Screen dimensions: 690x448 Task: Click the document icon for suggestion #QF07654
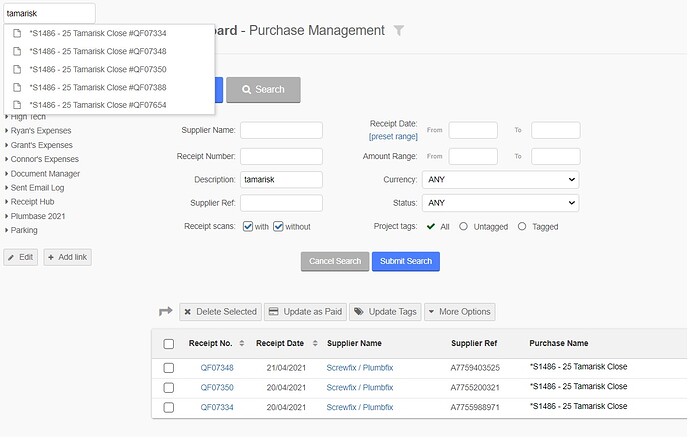coord(17,105)
